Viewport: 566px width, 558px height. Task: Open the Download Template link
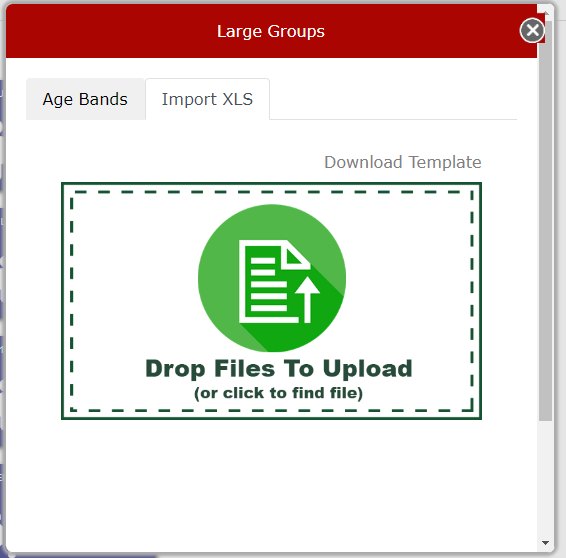402,162
